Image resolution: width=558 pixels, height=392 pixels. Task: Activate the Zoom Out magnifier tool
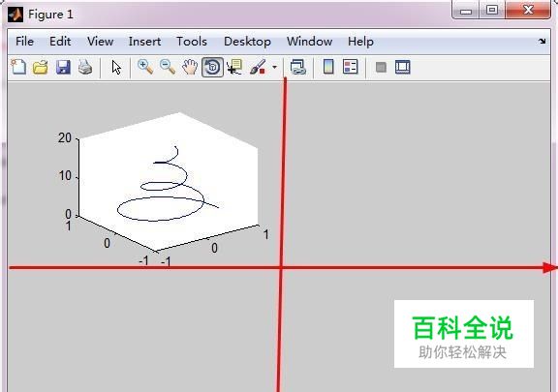point(168,67)
